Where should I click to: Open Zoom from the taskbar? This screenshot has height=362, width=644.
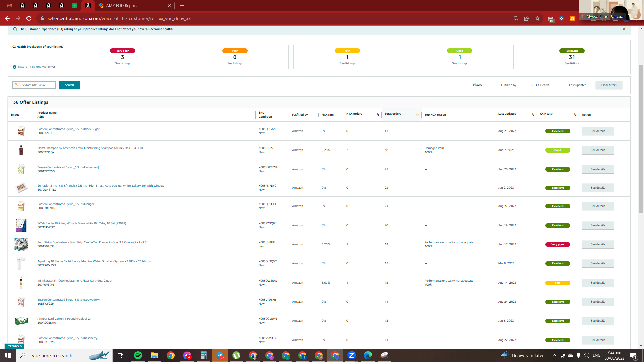pyautogui.click(x=352, y=355)
